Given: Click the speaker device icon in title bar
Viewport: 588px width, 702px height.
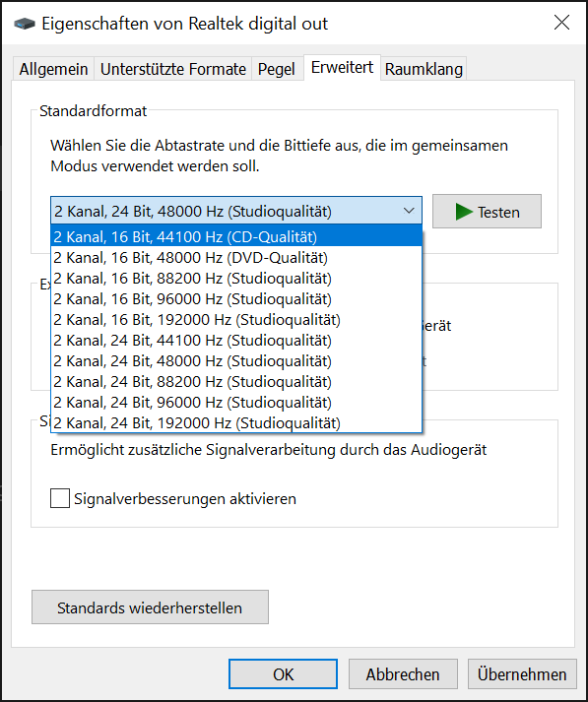Looking at the screenshot, I should tap(25, 24).
